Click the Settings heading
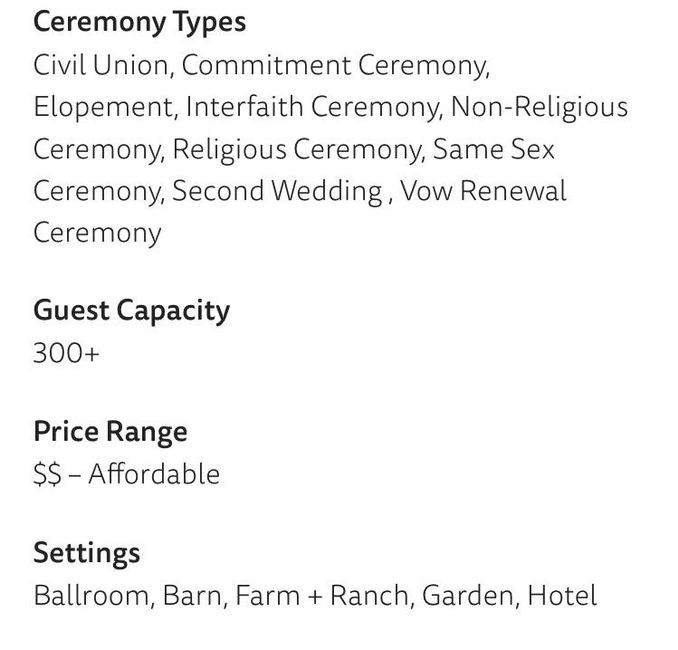 click(86, 552)
